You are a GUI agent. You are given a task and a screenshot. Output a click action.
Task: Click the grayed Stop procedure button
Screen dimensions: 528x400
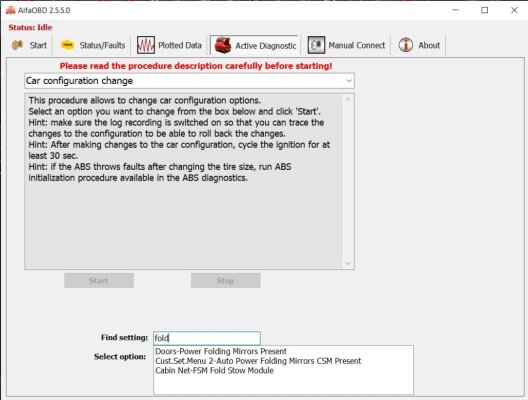click(226, 280)
